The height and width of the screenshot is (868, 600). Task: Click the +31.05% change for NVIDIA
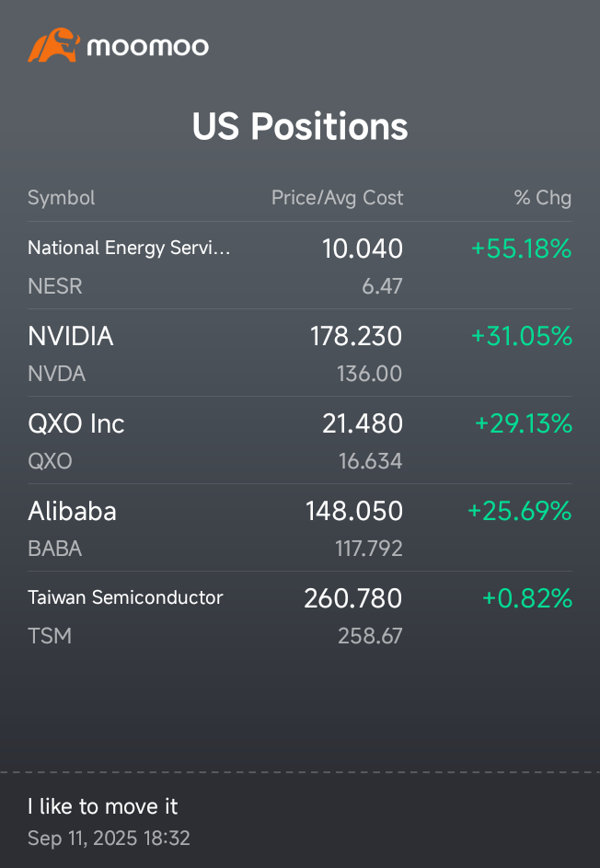point(521,337)
